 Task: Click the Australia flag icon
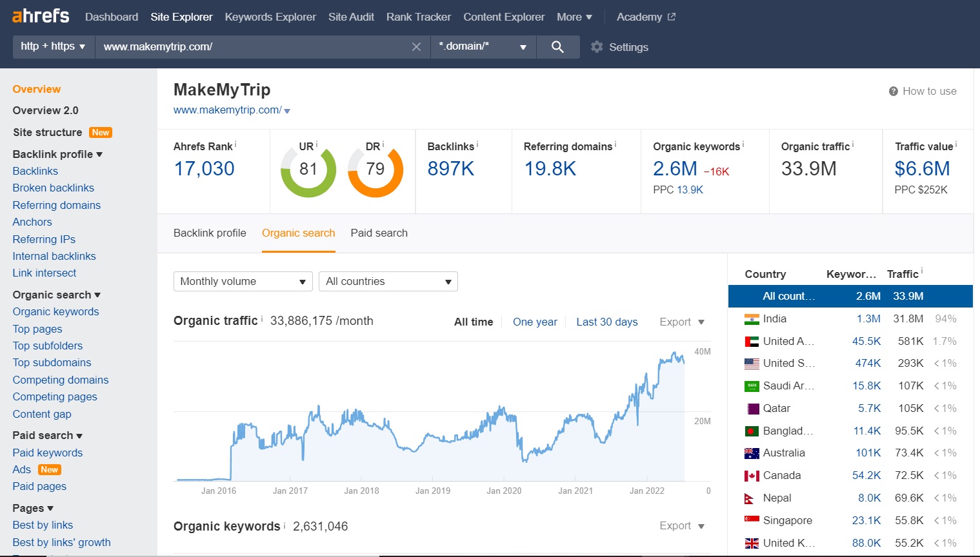[752, 453]
